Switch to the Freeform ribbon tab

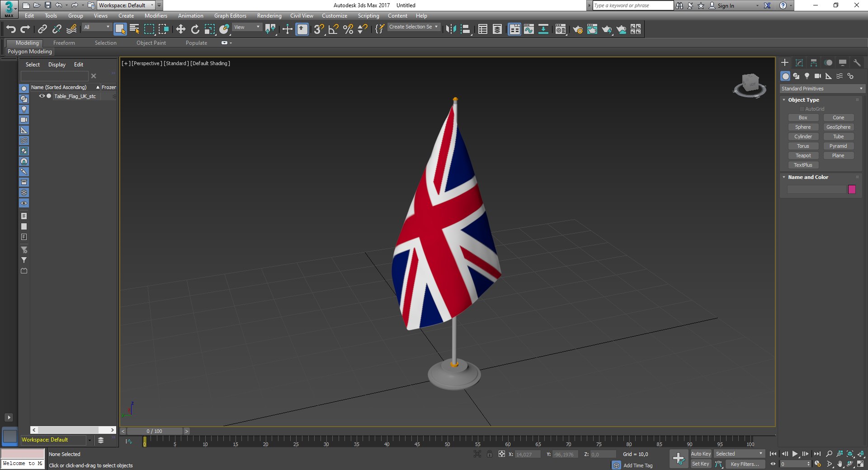click(64, 43)
